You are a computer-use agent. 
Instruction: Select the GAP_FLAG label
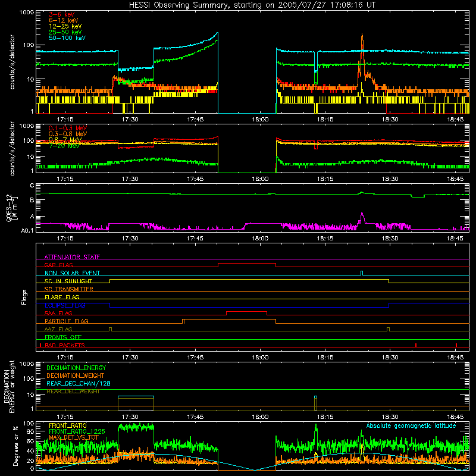pos(58,265)
